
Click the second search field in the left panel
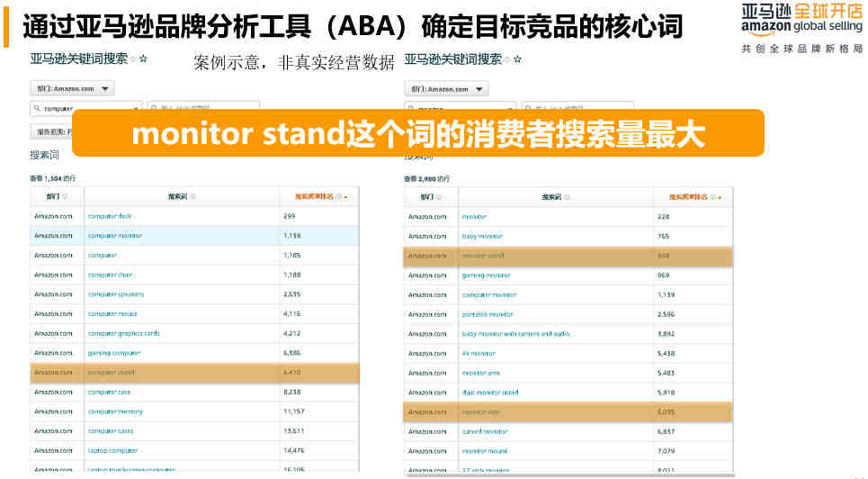click(204, 108)
